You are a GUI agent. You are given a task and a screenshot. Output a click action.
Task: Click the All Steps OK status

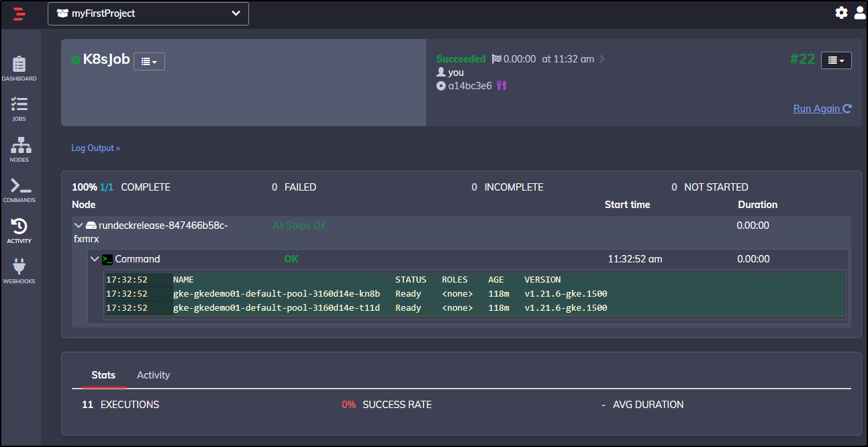299,226
